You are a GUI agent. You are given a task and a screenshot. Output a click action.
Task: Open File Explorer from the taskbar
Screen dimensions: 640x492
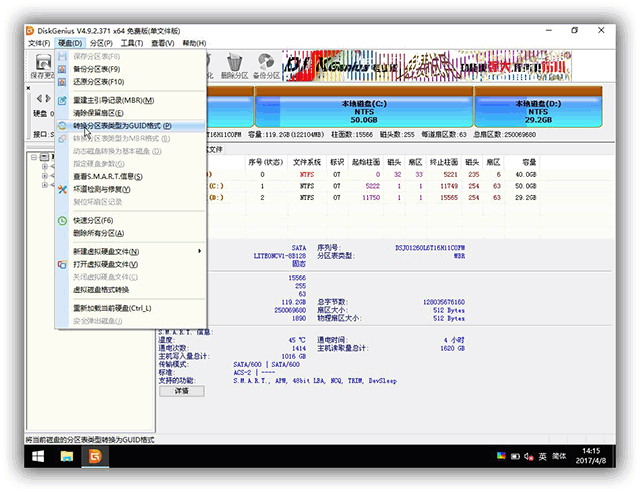(x=67, y=456)
